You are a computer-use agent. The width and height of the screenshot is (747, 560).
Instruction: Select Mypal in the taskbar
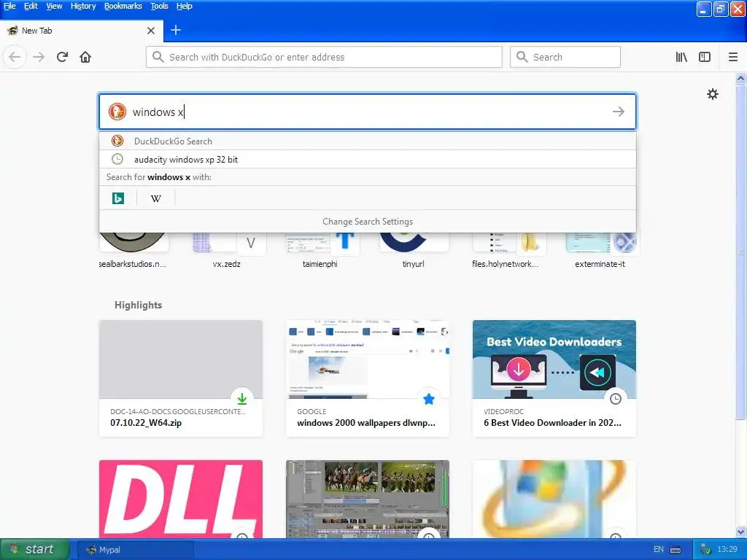[136, 550]
